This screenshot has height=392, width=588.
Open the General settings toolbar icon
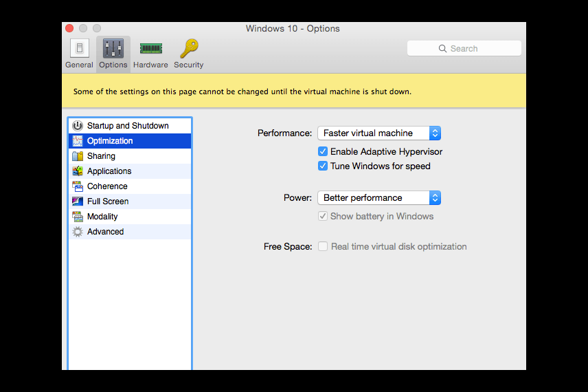pyautogui.click(x=79, y=48)
